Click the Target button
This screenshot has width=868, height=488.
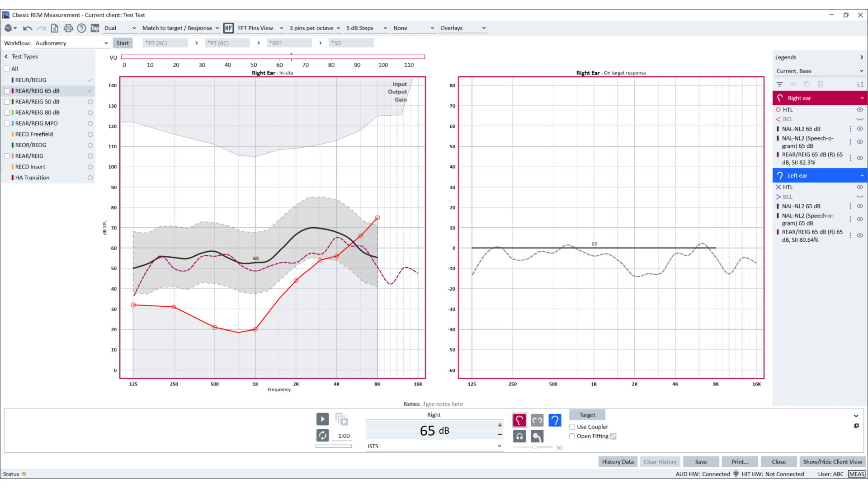587,415
